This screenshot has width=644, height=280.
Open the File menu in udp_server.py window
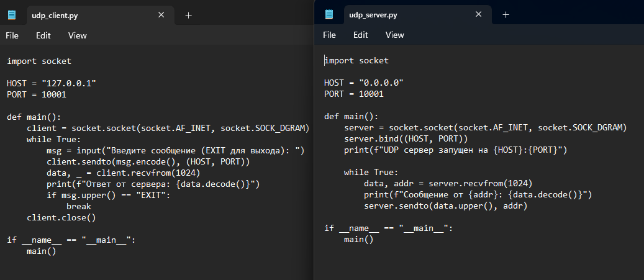click(329, 35)
